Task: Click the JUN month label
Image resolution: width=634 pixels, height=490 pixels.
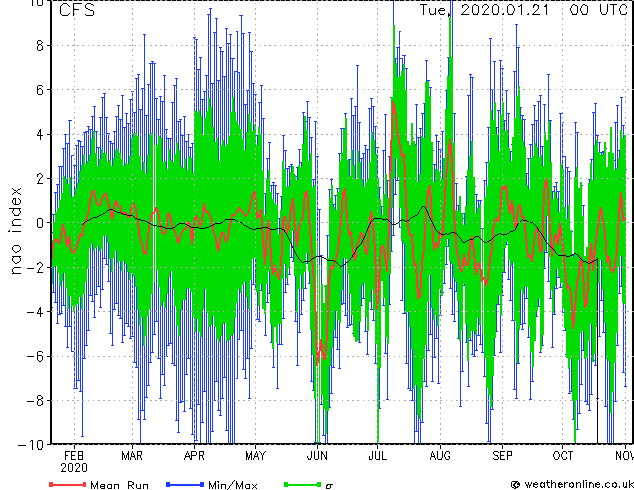Action: point(317,456)
